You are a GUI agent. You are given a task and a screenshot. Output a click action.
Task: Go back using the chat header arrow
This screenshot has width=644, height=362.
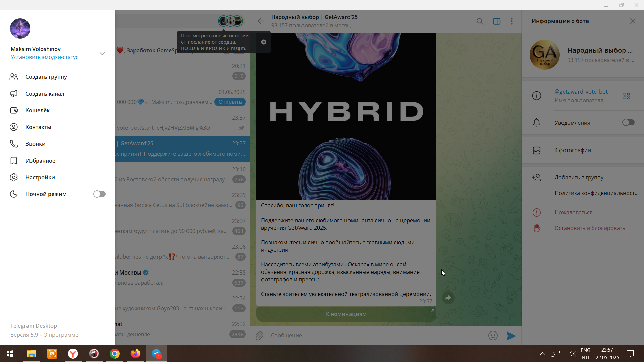click(x=261, y=21)
